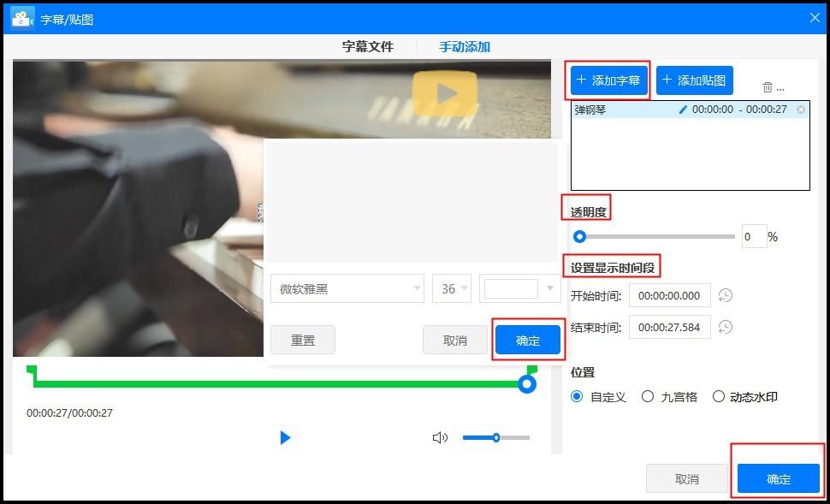The height and width of the screenshot is (504, 830).
Task: Open the 微软雅黑 font dropdown
Action: click(347, 288)
